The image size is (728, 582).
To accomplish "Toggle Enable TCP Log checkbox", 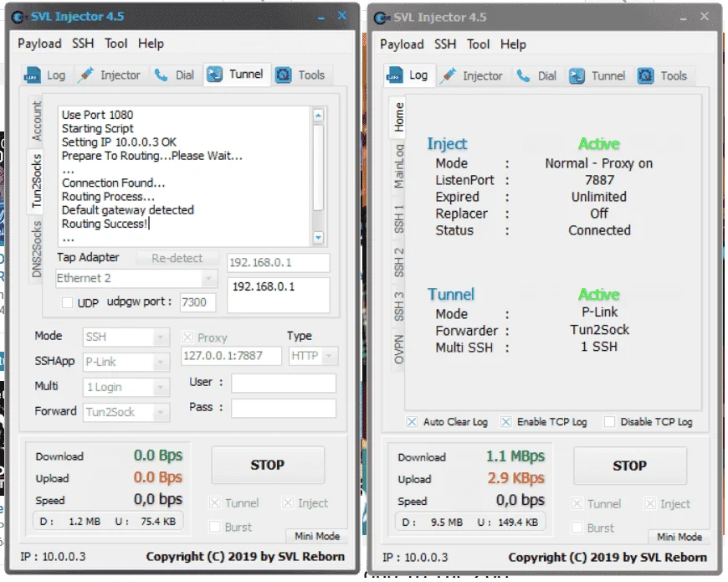I will click(x=505, y=422).
